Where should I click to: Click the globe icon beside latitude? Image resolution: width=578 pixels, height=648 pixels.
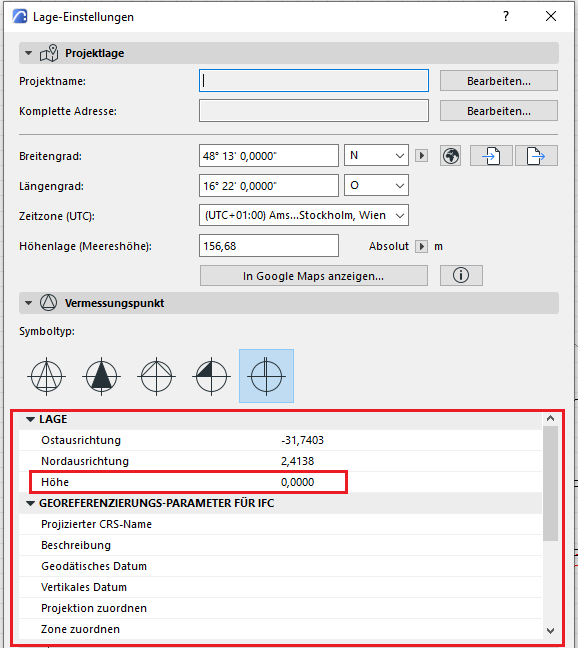pos(451,156)
